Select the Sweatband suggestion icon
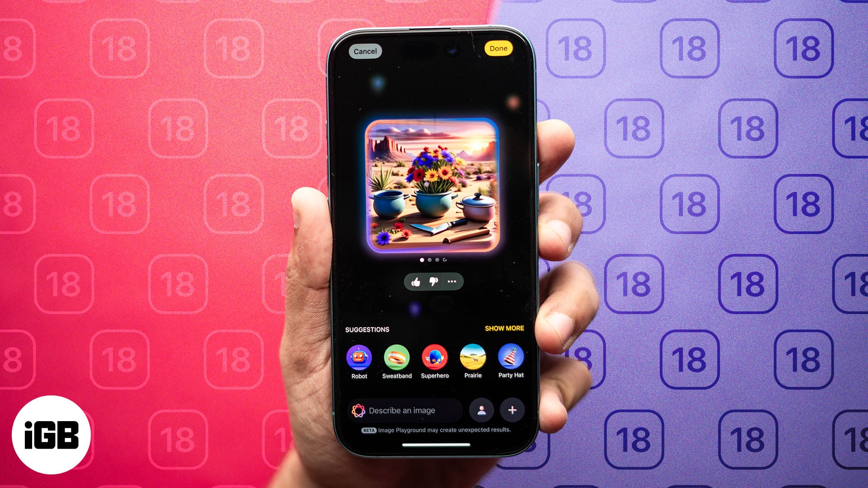 coord(396,358)
